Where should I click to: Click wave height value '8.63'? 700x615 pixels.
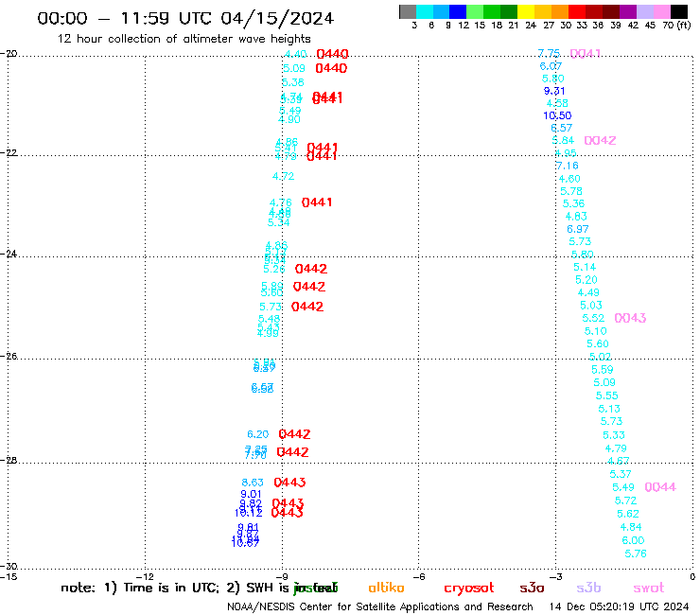point(253,483)
